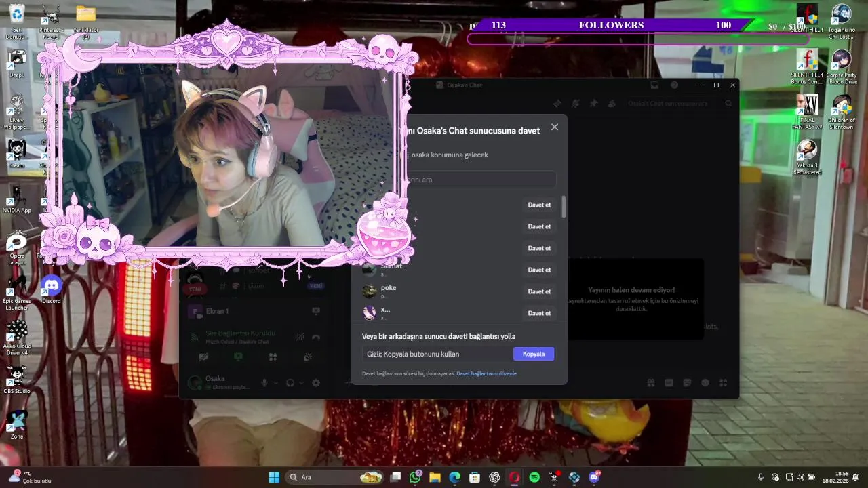Open Discord from the taskbar
868x488 pixels.
coord(594,477)
